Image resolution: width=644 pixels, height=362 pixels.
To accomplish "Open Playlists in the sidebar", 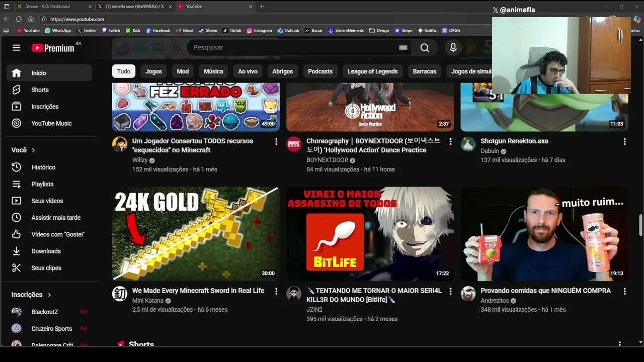I will coord(49,184).
